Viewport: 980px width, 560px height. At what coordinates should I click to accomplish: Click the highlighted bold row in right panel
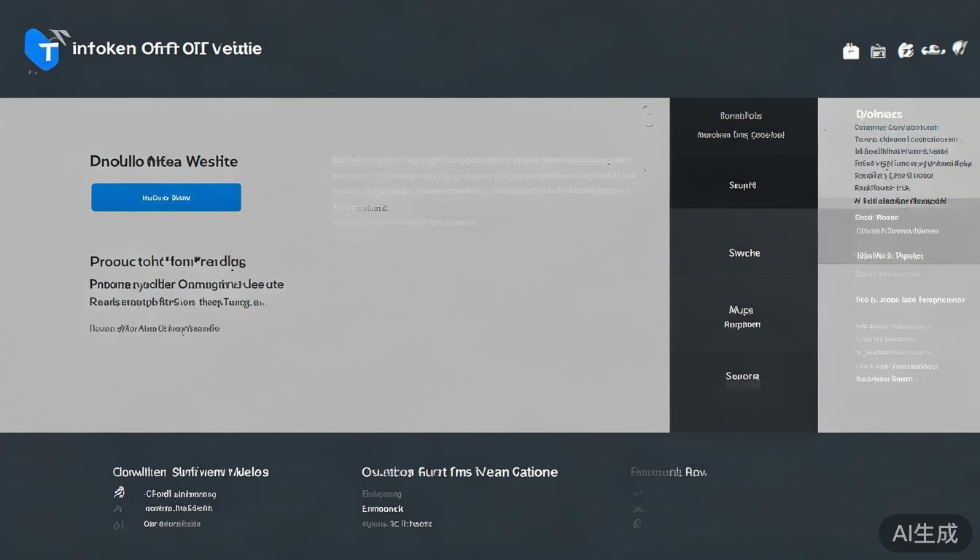901,201
